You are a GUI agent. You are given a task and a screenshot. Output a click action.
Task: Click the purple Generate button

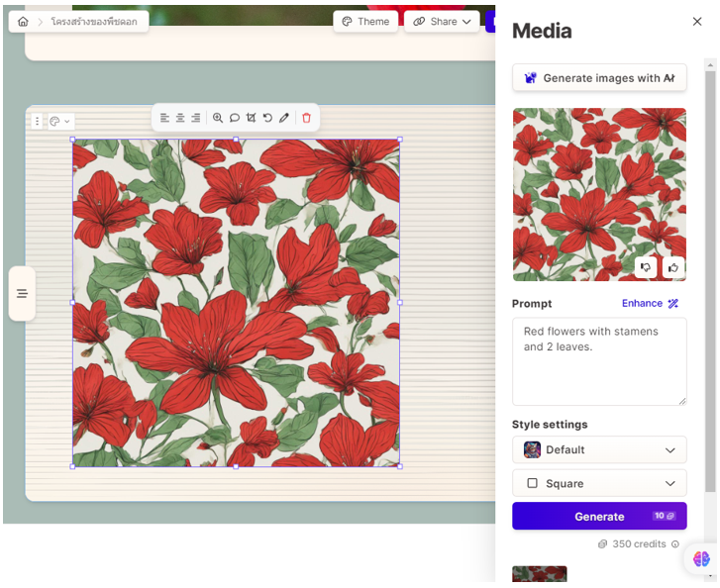598,516
